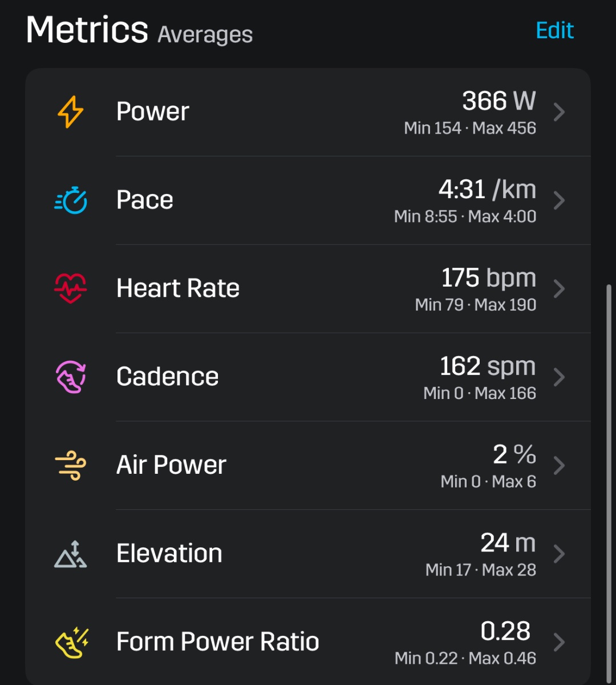Screen dimensions: 616x685
Task: Expand the Power metric chevron
Action: point(559,112)
